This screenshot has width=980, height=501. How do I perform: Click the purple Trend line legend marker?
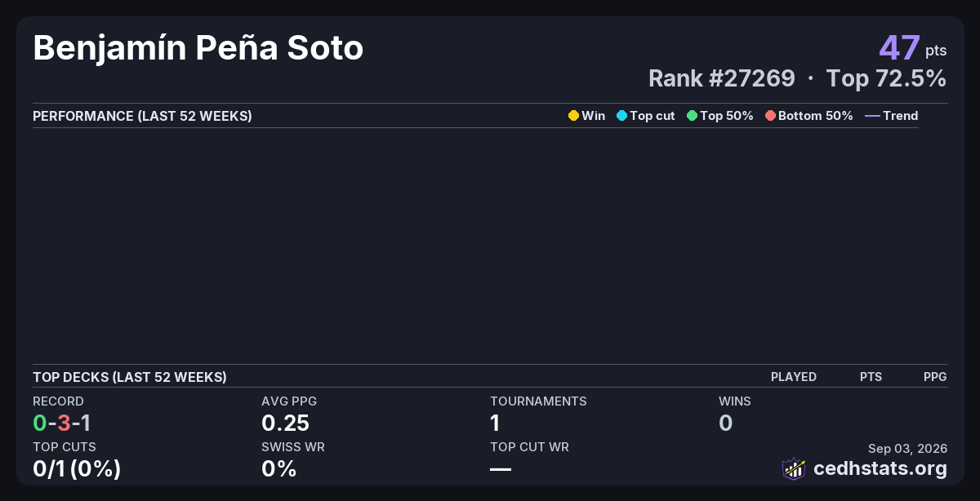coord(872,116)
